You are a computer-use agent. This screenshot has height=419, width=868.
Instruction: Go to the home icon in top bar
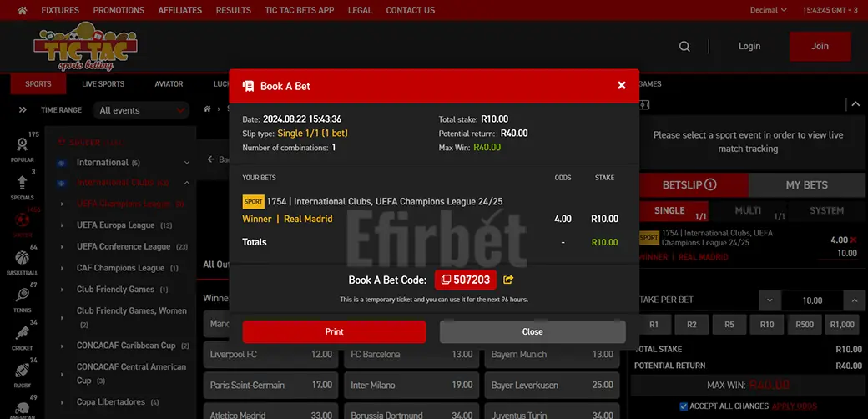(23, 10)
